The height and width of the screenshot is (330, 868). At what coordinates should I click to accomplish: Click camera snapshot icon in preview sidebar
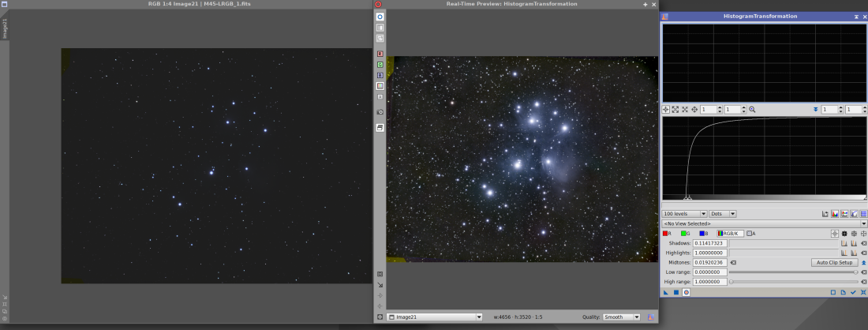point(380,112)
